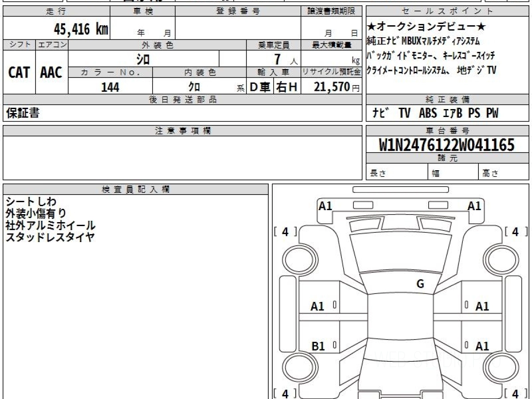Select the クロ interior color value
The width and height of the screenshot is (532, 399).
194,87
